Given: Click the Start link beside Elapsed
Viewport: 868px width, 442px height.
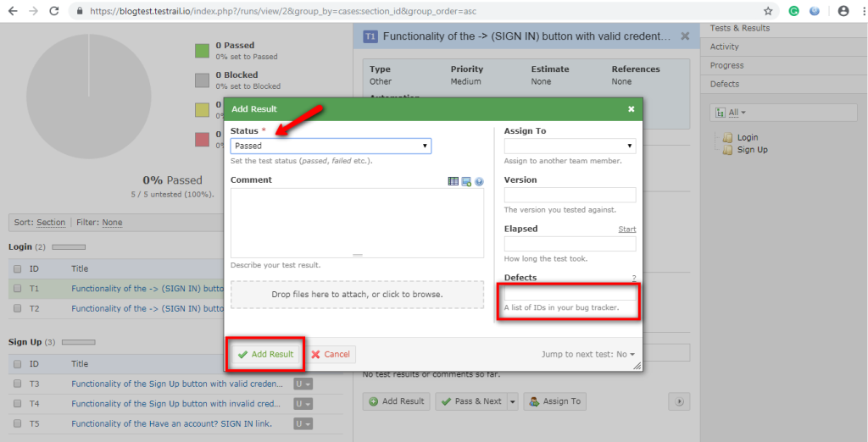Looking at the screenshot, I should pyautogui.click(x=627, y=229).
